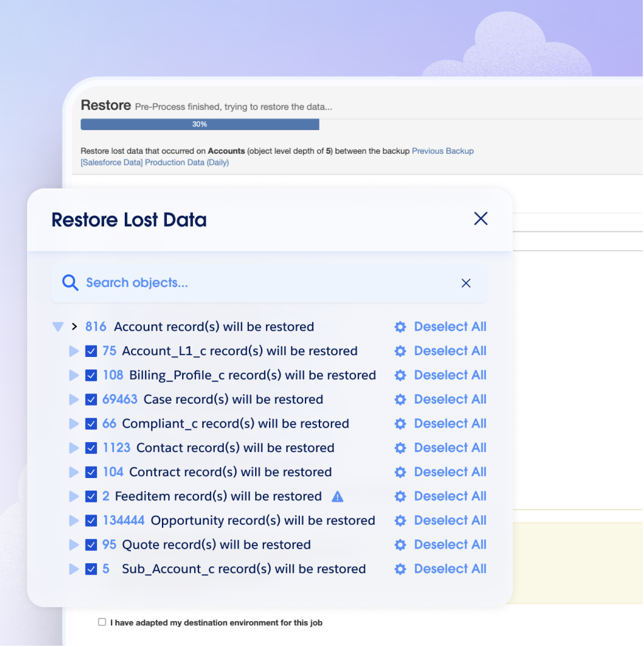644x647 pixels.
Task: Uncheck the Billing_Profile_c records checkbox
Action: tap(91, 375)
